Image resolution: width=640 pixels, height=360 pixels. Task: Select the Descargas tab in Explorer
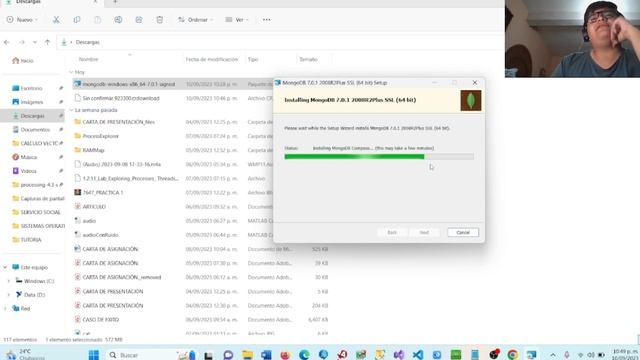51,2
